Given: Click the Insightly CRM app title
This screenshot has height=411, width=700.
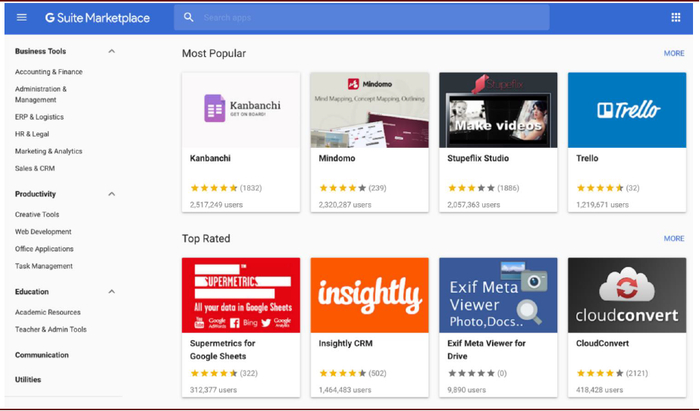Looking at the screenshot, I should pos(346,344).
